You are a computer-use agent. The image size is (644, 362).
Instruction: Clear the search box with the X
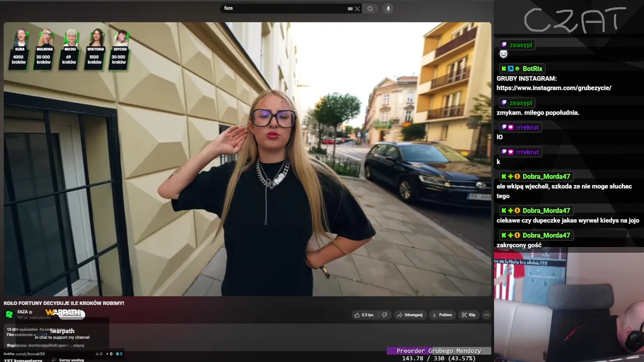[357, 9]
